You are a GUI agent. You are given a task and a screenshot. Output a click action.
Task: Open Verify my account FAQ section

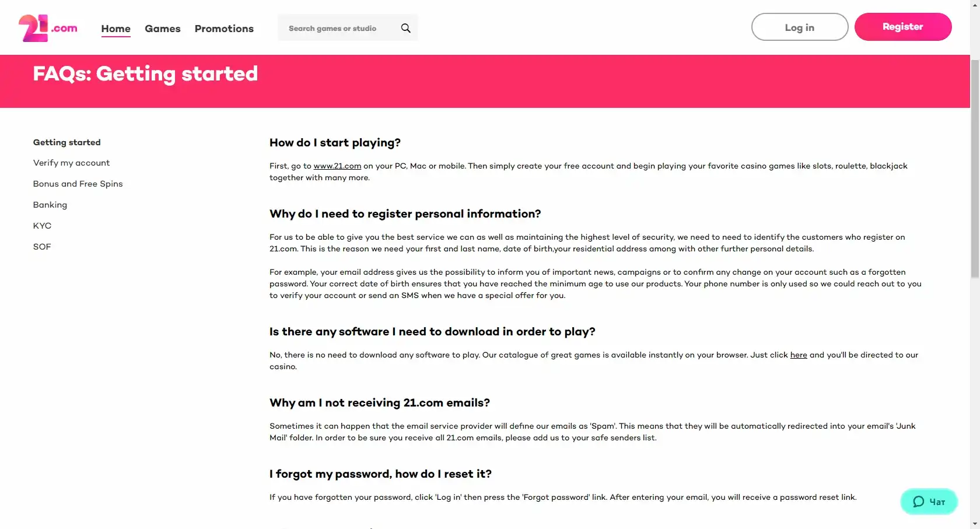[x=71, y=163]
